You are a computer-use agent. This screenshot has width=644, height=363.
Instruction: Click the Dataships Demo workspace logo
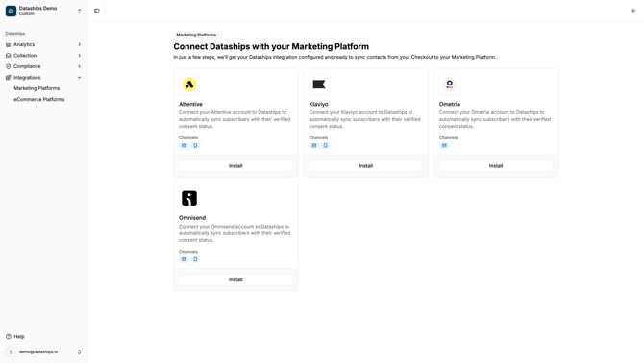click(12, 12)
